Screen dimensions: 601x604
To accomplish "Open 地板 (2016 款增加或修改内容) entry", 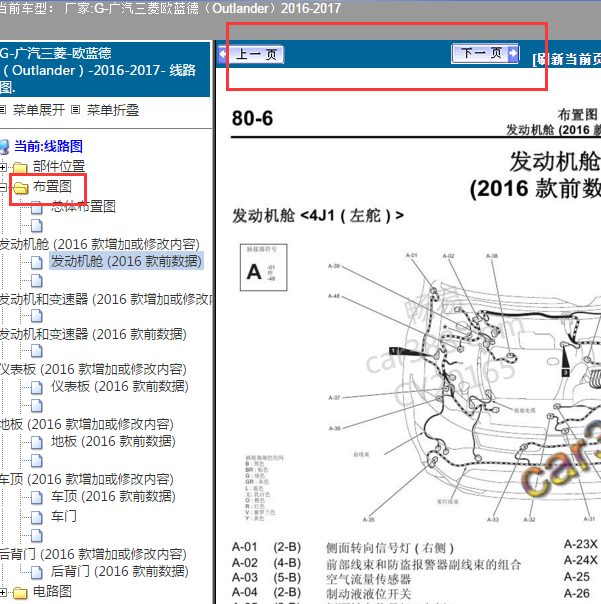I will [x=87, y=424].
